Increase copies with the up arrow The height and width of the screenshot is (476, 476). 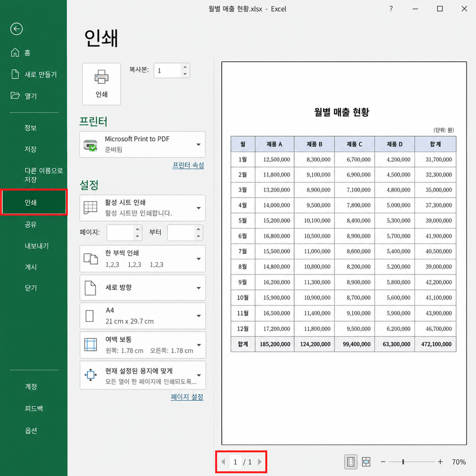pyautogui.click(x=185, y=67)
